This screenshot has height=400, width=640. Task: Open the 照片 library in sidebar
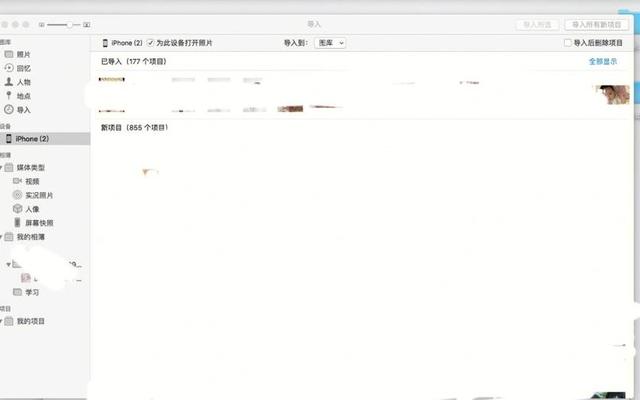tap(23, 54)
